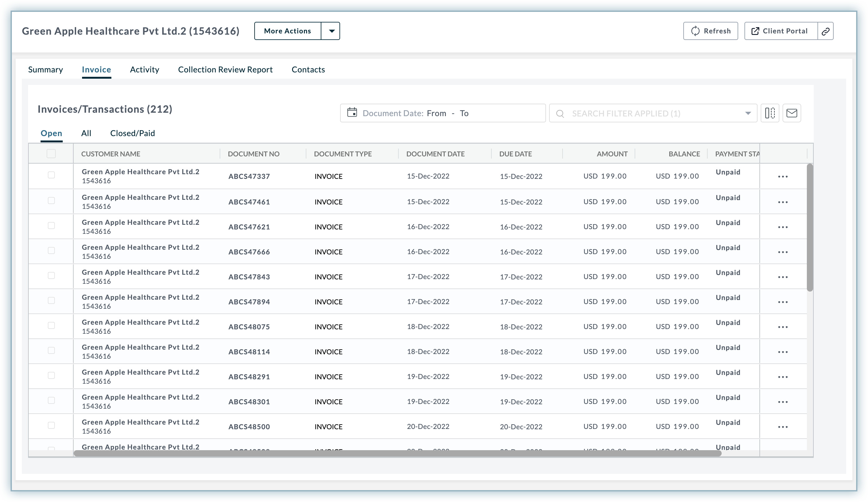Viewport: 868px width, 502px height.
Task: Click document number ABCS48291
Action: pyautogui.click(x=249, y=377)
